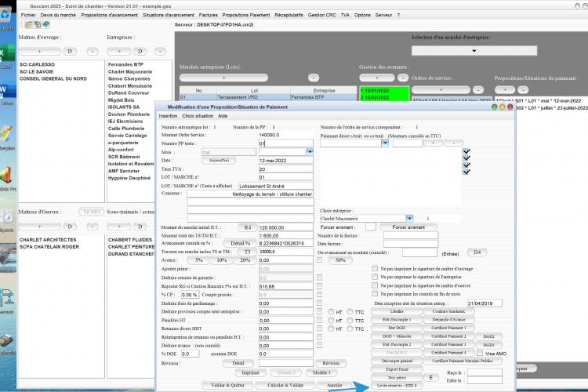Screen dimensions: 588x392
Task: Select Simon Charpentes in Entreprises list
Action: pos(129,78)
